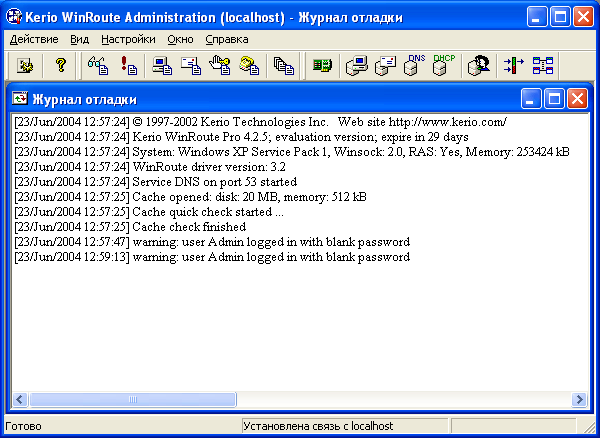The image size is (600, 438).
Task: Maximize the Kerio WinRoute Administration window
Action: coord(561,17)
